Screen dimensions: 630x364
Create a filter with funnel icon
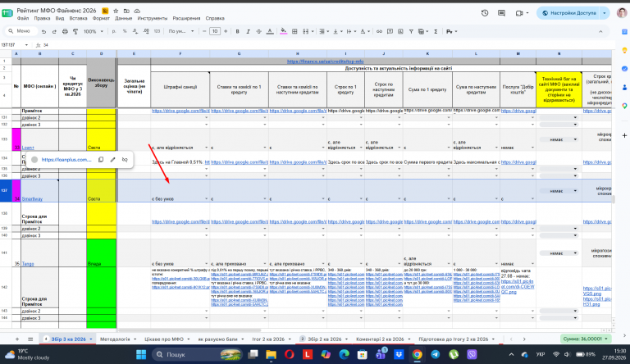point(411,31)
